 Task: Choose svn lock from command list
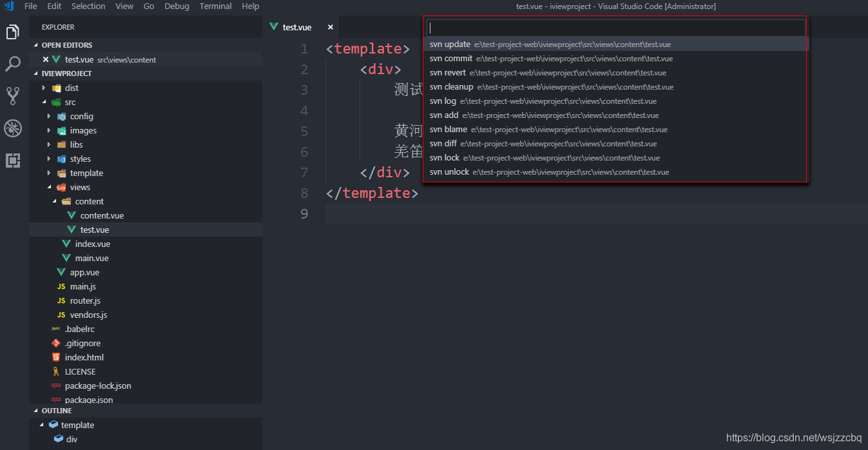click(x=617, y=158)
